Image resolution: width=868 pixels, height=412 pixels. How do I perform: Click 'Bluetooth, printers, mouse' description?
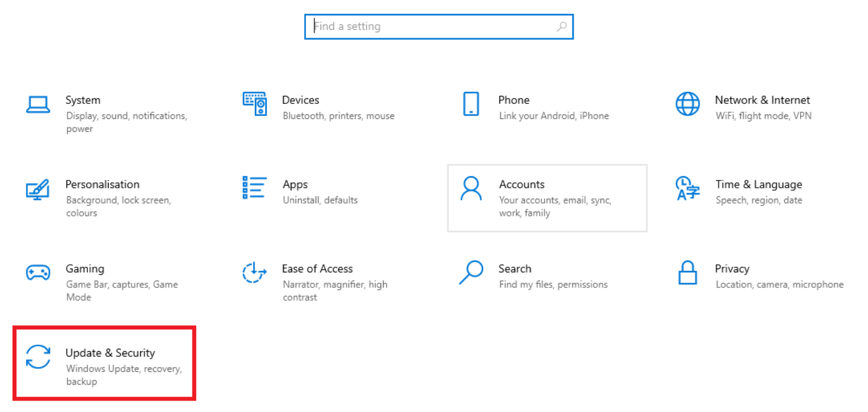click(x=339, y=116)
